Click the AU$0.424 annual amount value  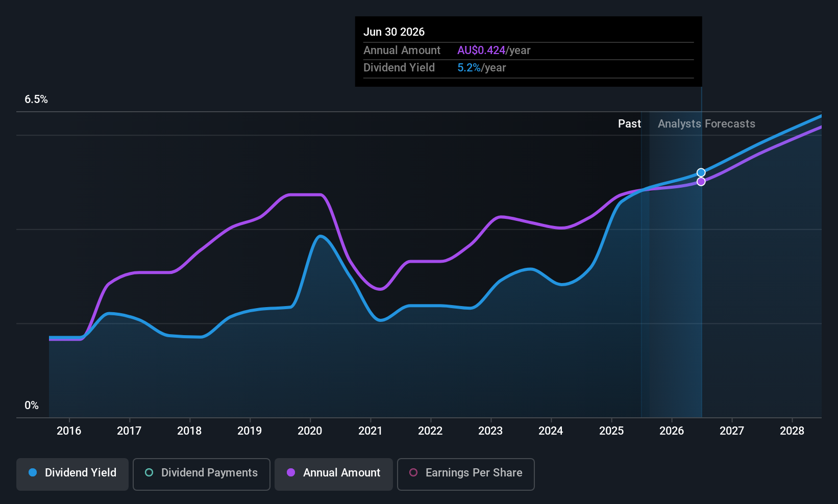(481, 51)
